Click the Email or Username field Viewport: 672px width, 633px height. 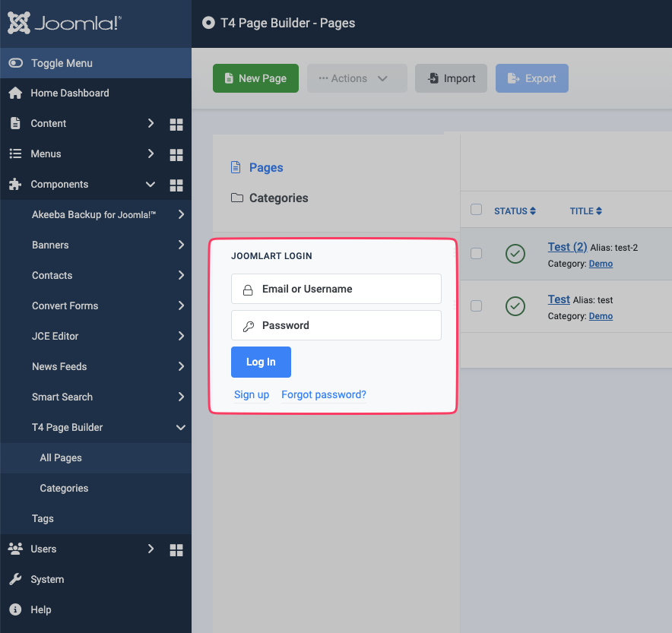[336, 289]
